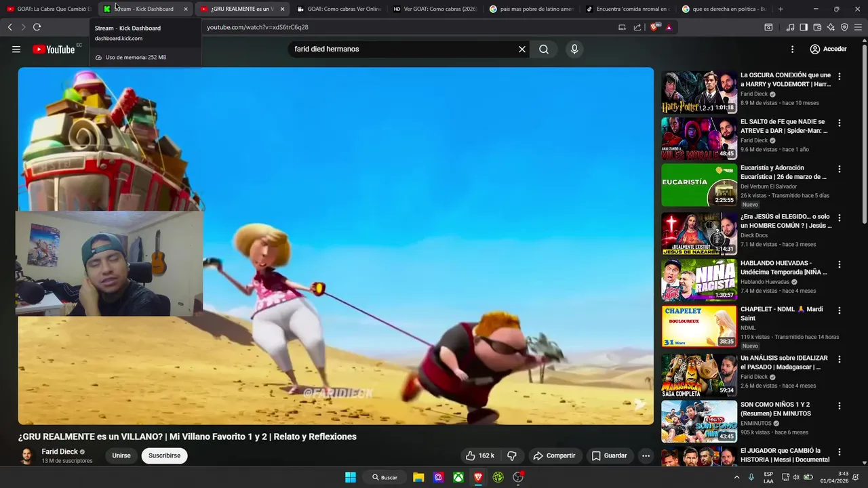868x488 pixels.
Task: Toggle the browser sidebar panel
Action: 804,27
